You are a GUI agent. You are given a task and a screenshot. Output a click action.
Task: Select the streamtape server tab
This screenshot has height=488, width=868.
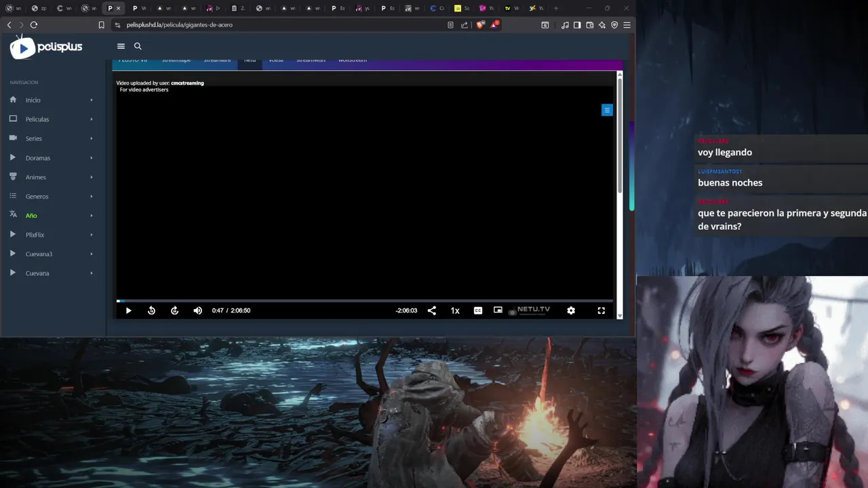[x=176, y=60]
